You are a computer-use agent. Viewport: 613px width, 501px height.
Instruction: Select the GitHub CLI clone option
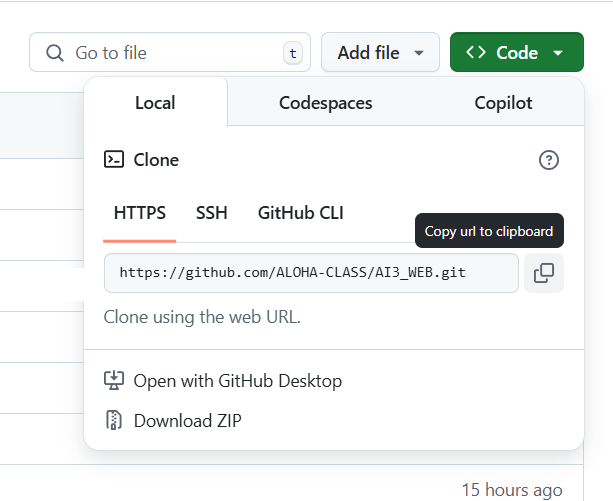[301, 213]
